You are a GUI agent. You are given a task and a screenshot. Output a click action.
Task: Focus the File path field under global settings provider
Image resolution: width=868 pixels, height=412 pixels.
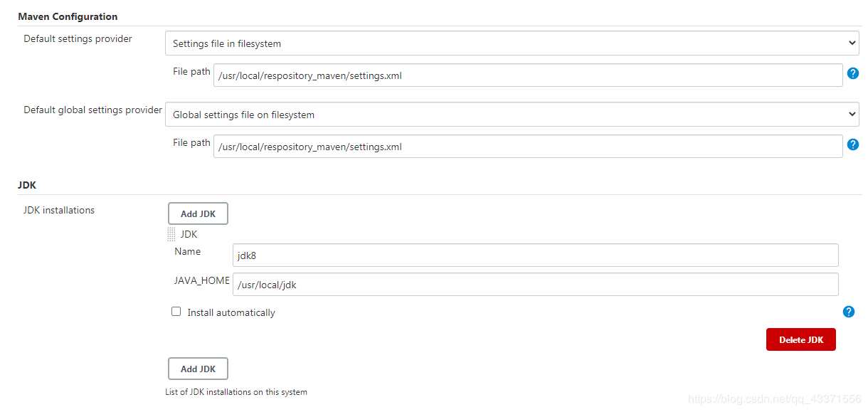point(528,147)
